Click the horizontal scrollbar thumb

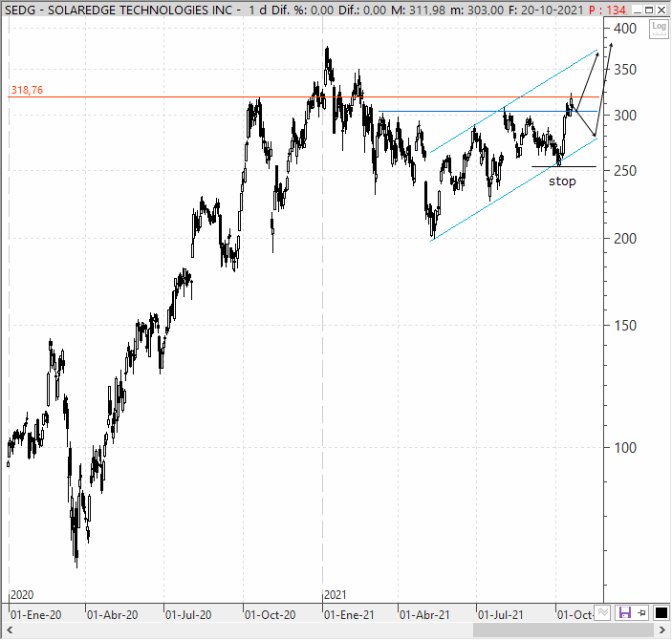[x=564, y=630]
